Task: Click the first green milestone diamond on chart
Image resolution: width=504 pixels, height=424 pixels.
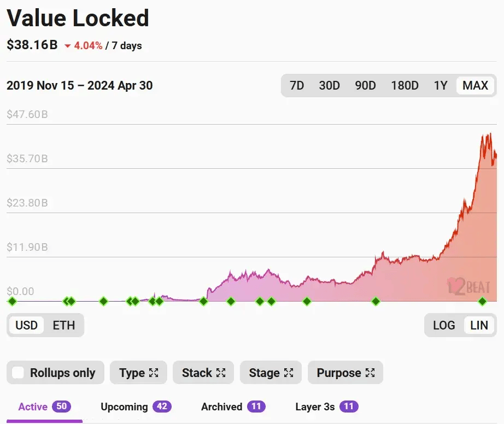Action: point(12,301)
